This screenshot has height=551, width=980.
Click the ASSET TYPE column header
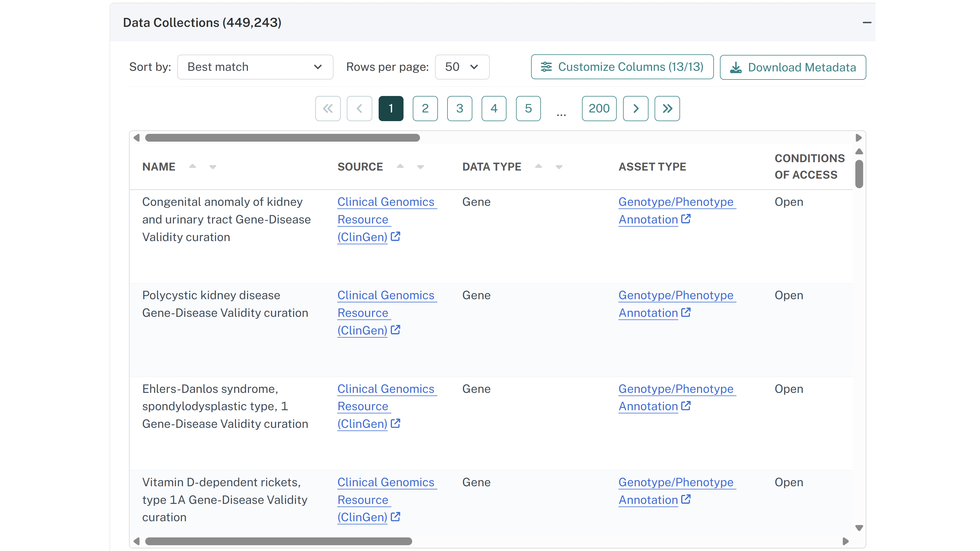coord(652,167)
